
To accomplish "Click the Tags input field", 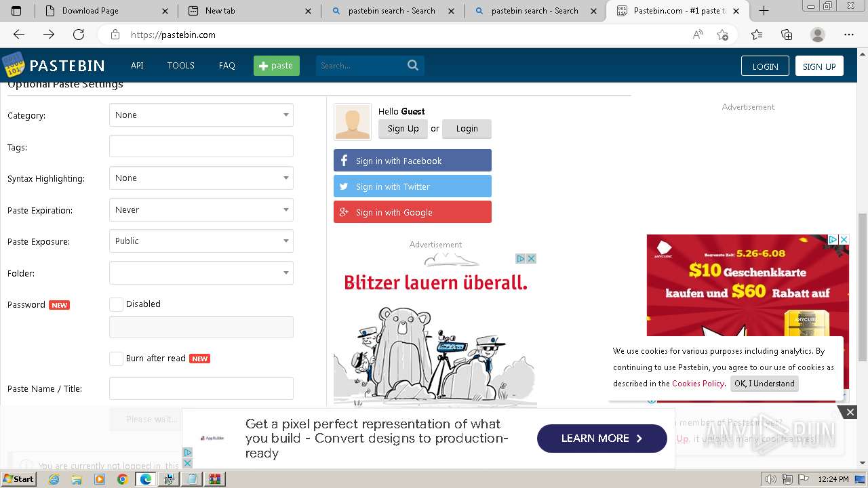I will pos(201,146).
